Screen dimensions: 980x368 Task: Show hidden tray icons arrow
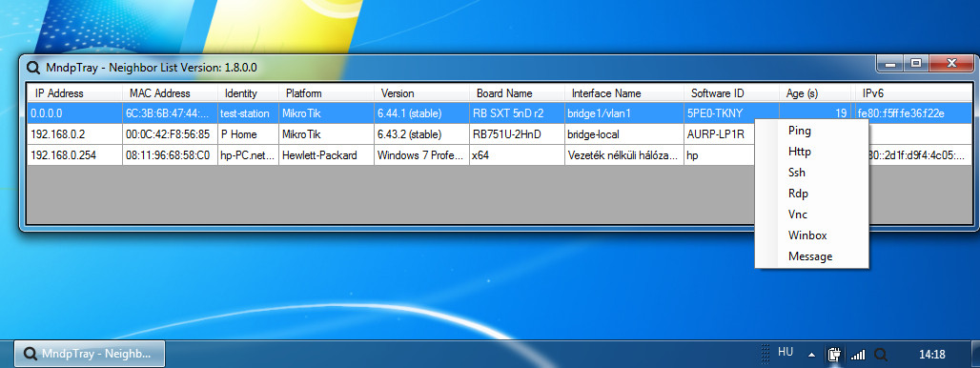click(811, 355)
